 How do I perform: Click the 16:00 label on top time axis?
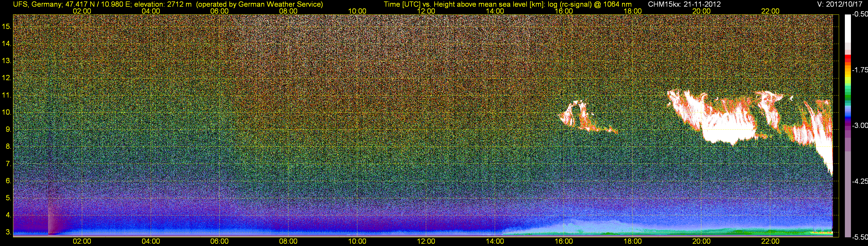click(x=564, y=11)
